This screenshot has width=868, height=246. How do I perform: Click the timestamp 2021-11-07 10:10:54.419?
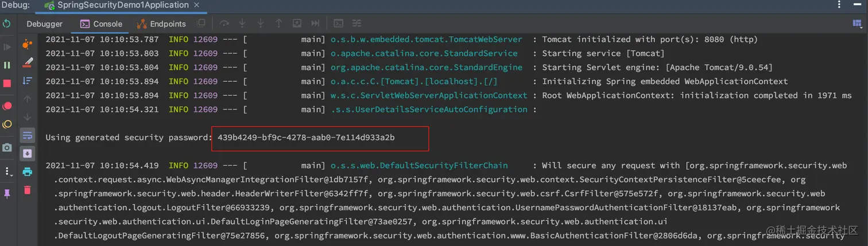click(102, 165)
